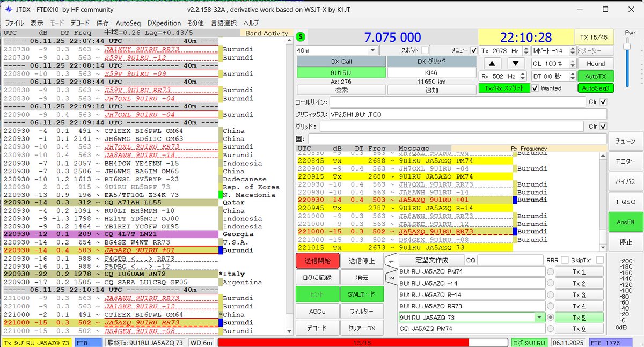Click the green S status indicator circle
644x347 pixels.
tap(301, 36)
